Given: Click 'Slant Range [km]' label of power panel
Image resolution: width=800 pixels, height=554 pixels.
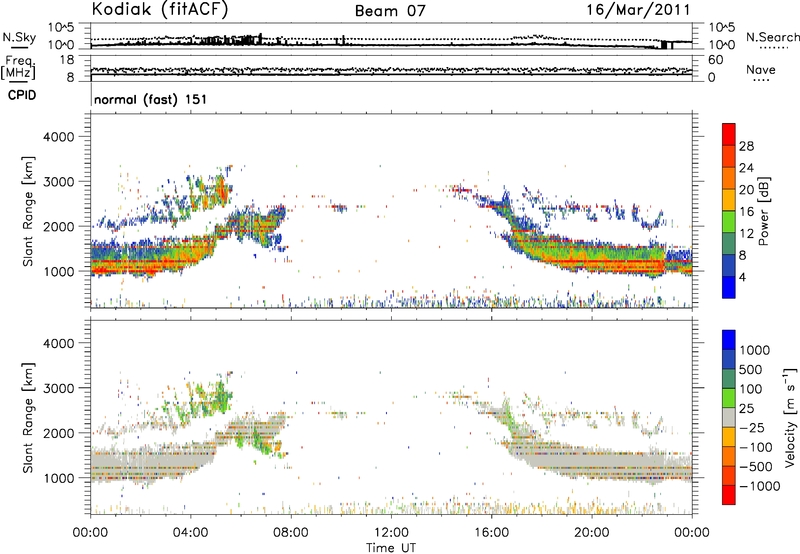Looking at the screenshot, I should pos(28,211).
